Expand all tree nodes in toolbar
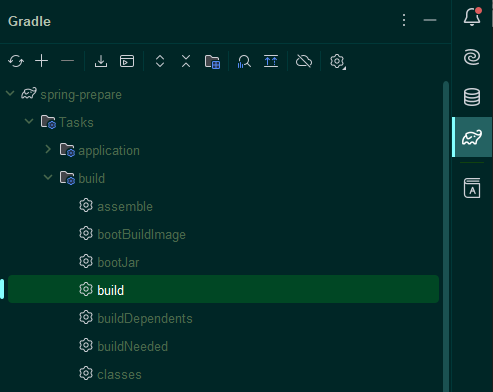 160,61
